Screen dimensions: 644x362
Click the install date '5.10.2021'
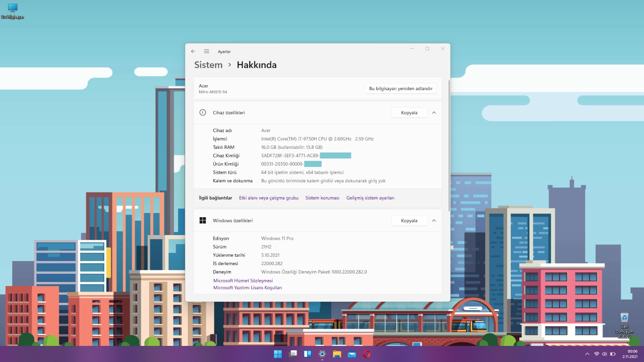pos(270,255)
